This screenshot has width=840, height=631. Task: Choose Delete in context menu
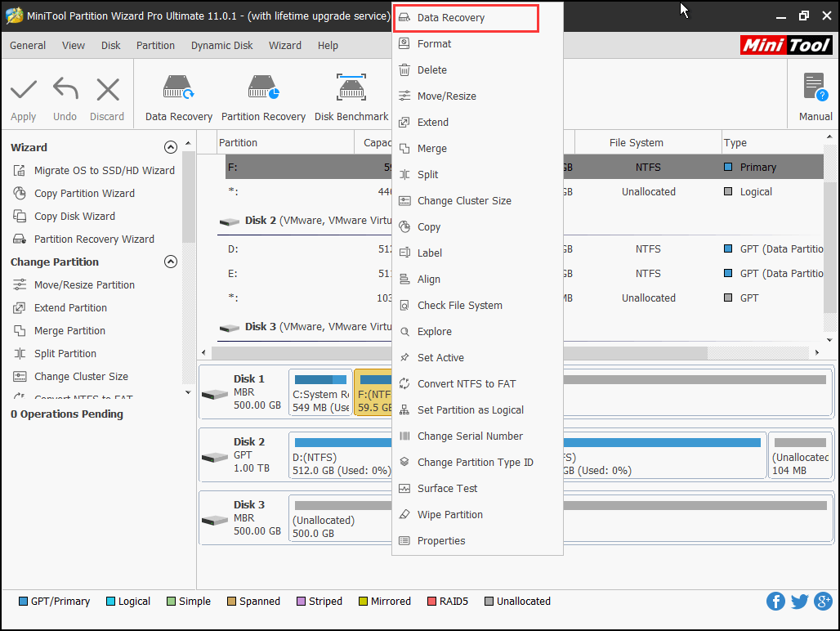pyautogui.click(x=477, y=70)
